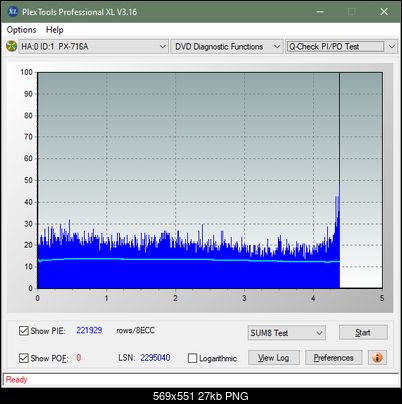
Task: Open the DVD Diagnostic Functions dropdown
Action: pyautogui.click(x=227, y=47)
